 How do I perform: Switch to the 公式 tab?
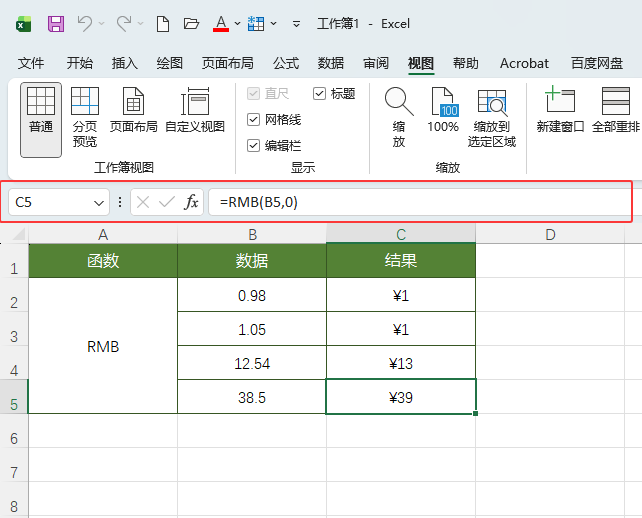click(286, 63)
